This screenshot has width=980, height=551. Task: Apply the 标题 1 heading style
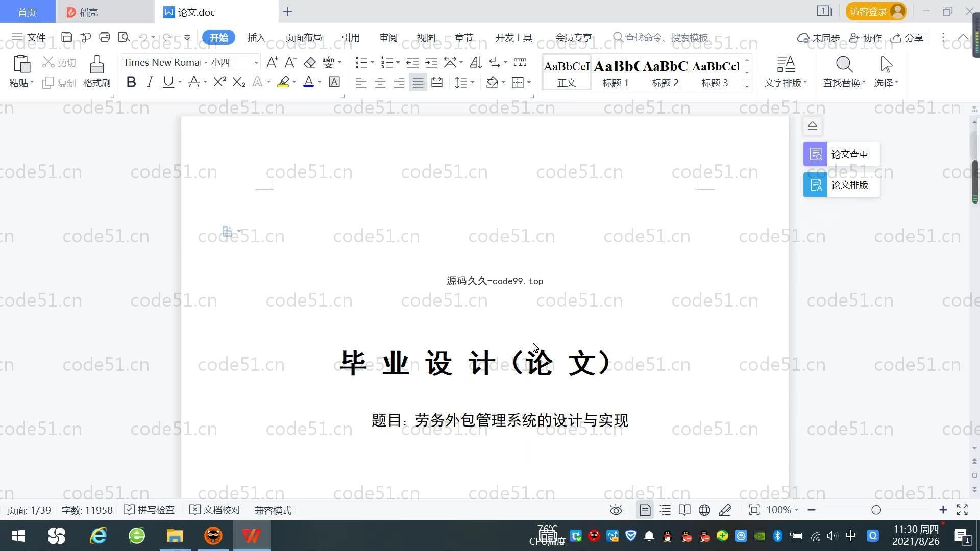click(x=616, y=73)
